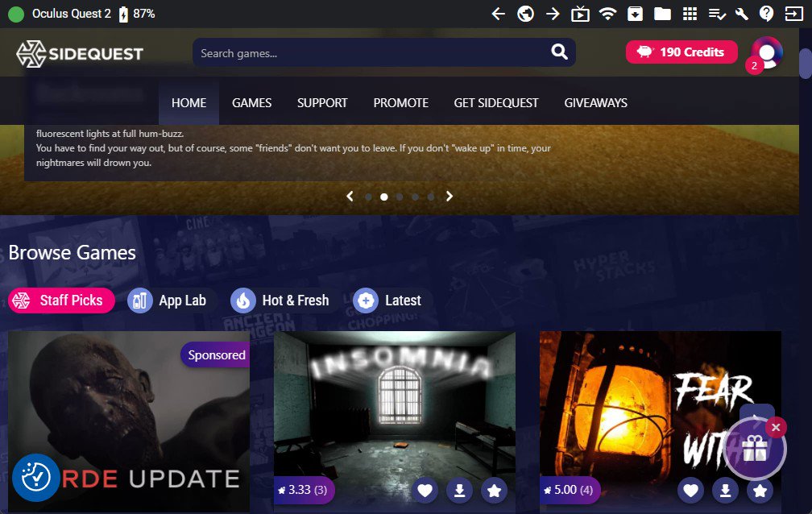The width and height of the screenshot is (812, 514).
Task: Click the star icon on Insomnia card
Action: (x=494, y=490)
